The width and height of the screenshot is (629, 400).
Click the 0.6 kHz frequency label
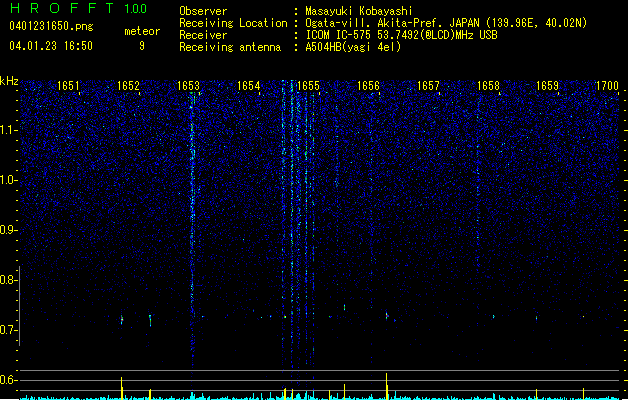click(x=8, y=380)
